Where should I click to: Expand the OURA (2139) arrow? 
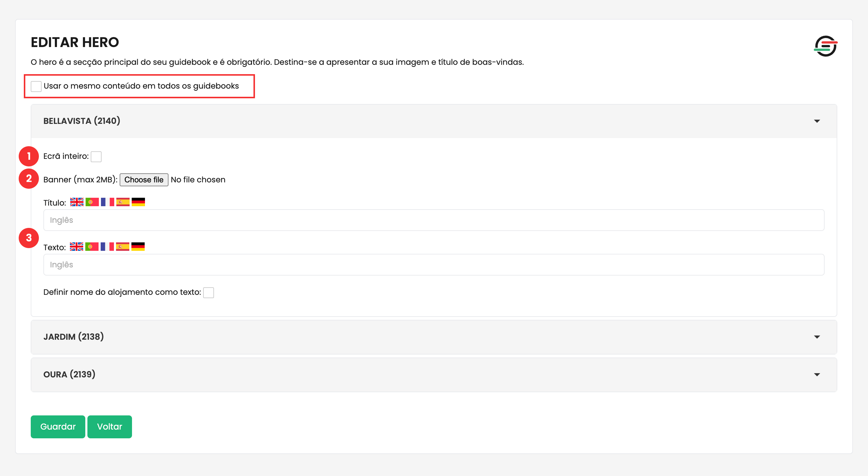(x=817, y=374)
